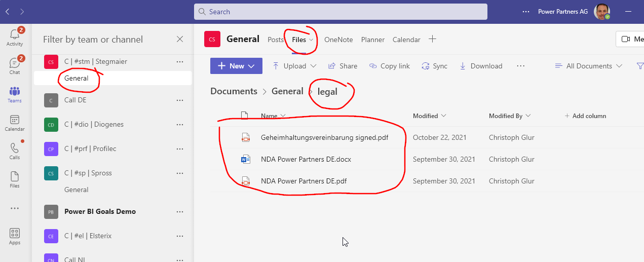
Task: Click the Profilec team CP avatar
Action: point(51,148)
